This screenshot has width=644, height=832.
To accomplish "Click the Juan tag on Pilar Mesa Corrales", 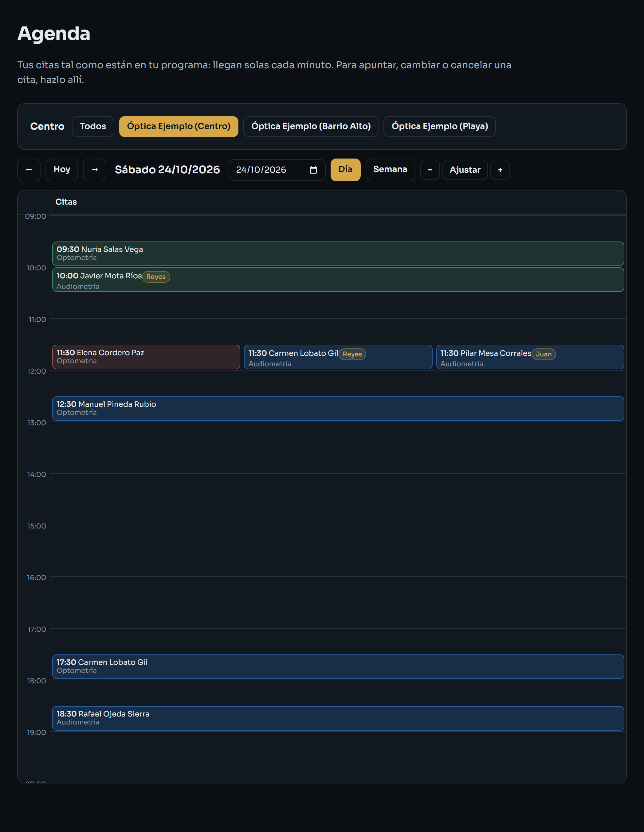I will pos(544,354).
